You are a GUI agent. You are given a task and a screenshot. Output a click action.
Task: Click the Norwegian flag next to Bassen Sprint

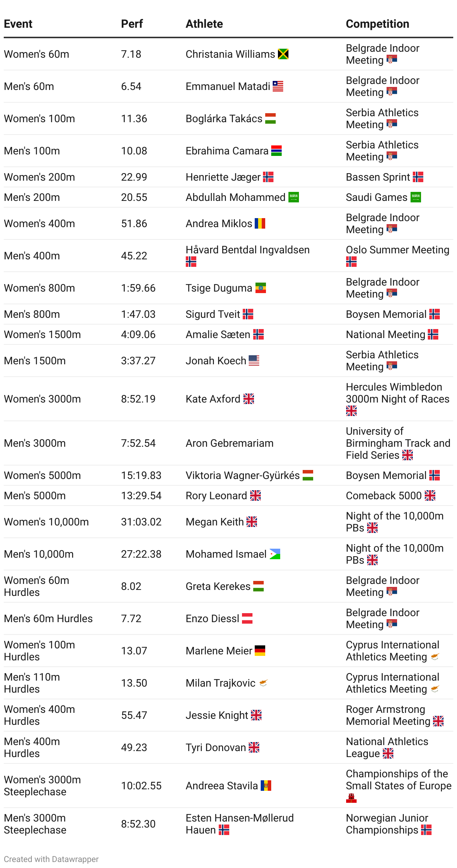[418, 177]
